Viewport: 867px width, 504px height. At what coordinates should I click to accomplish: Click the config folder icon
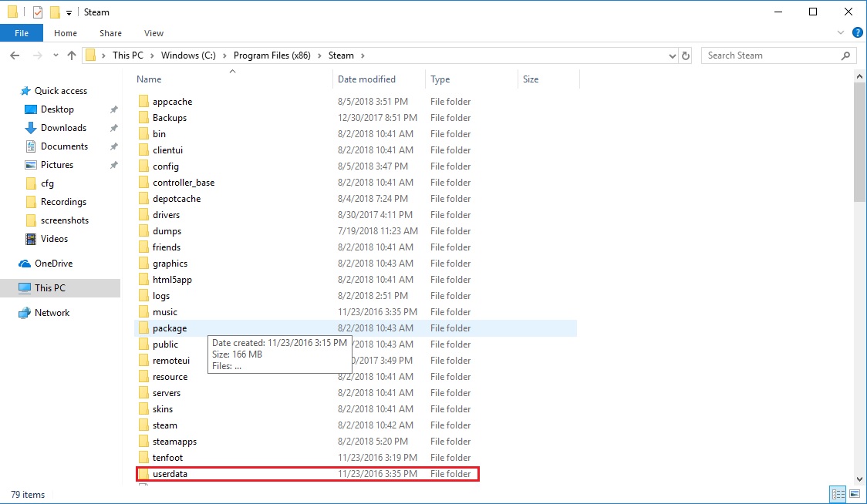(143, 166)
